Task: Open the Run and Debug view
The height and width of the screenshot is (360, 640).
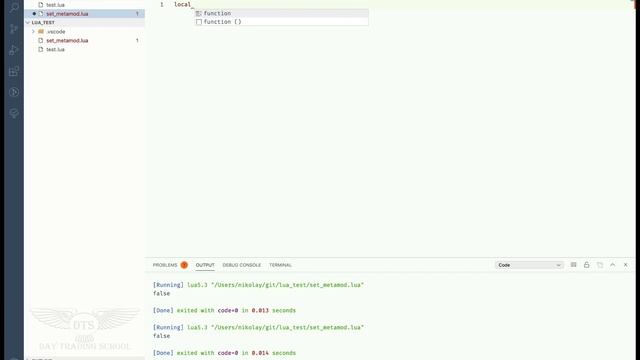Action: point(14,50)
